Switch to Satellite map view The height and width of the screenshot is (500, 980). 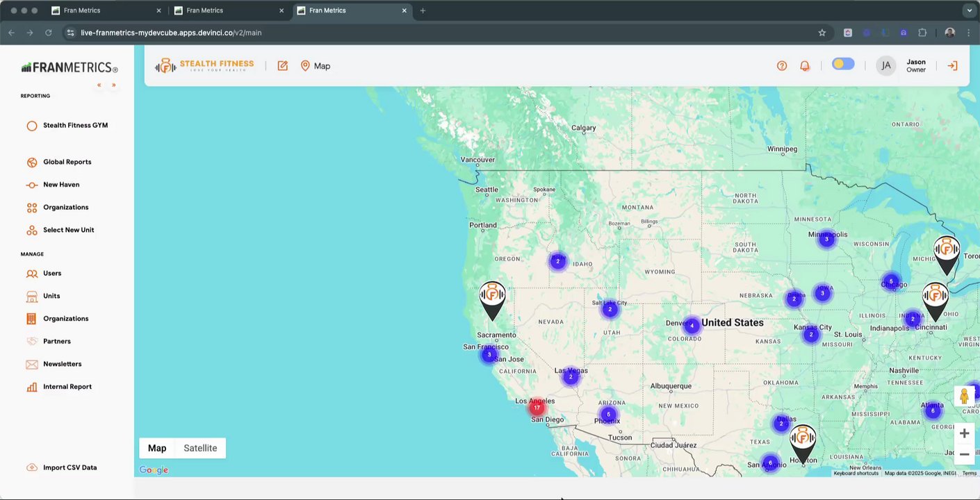click(x=200, y=448)
